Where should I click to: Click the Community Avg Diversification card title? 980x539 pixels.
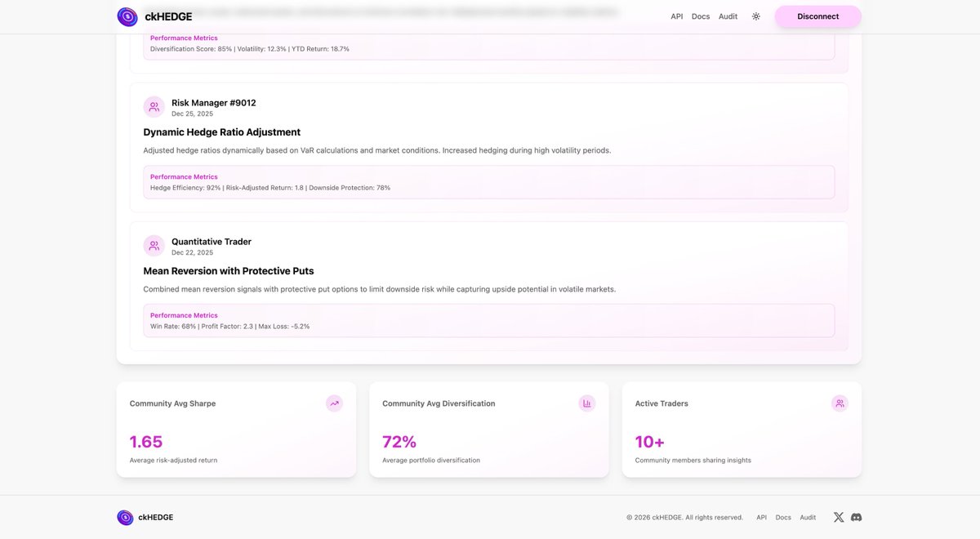[x=439, y=403]
